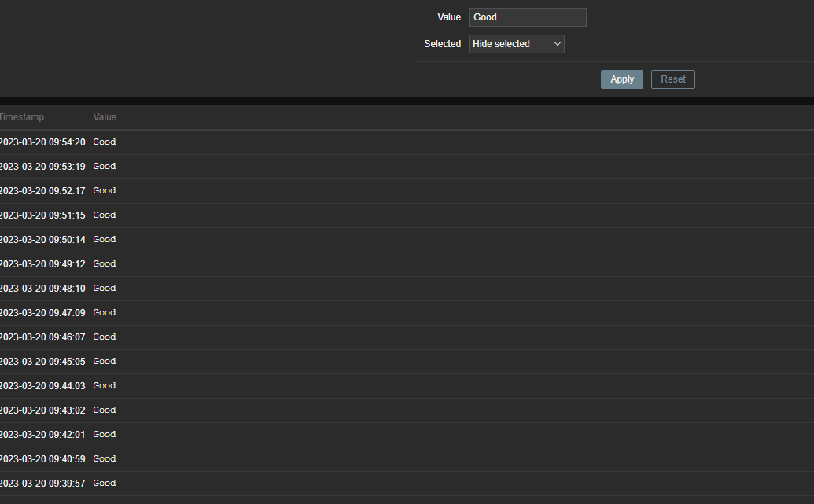Click Good value in the 09:40:59 row
The height and width of the screenshot is (504, 814).
click(105, 459)
